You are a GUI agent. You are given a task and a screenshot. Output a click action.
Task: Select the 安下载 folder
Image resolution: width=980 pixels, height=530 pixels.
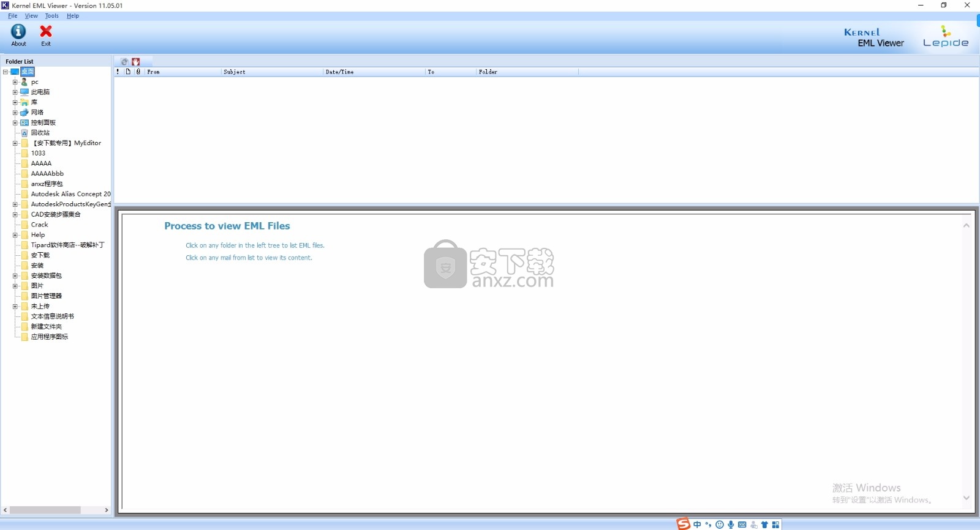point(40,255)
